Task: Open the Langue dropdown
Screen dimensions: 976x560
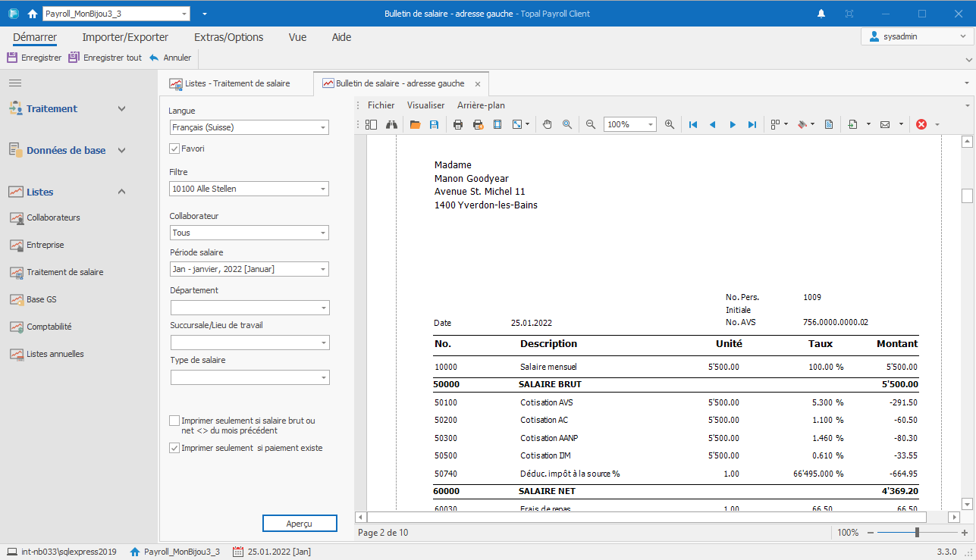Action: point(323,127)
